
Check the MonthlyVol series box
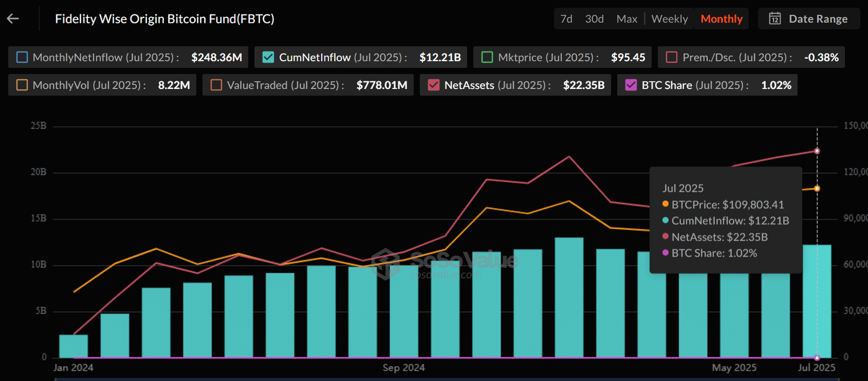coord(22,85)
